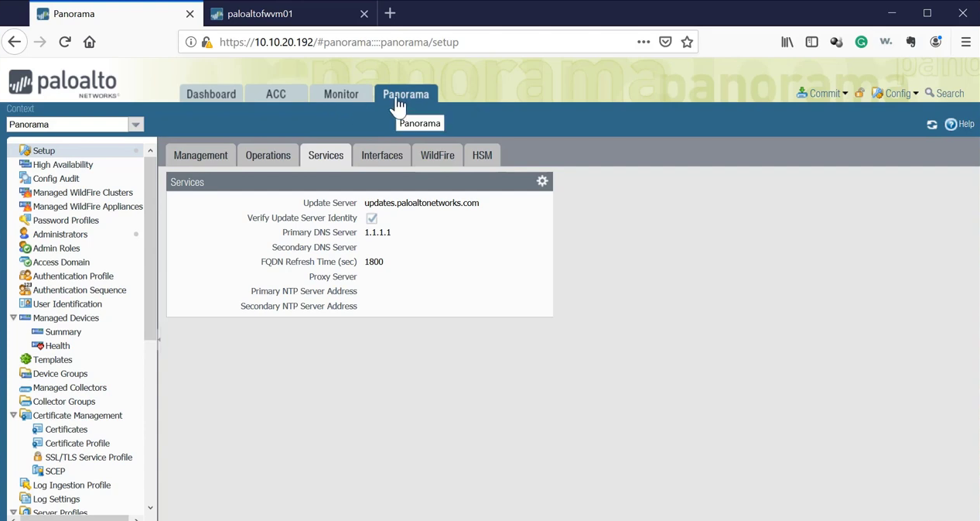Open the Operations setup tab
The image size is (980, 521).
pos(268,155)
